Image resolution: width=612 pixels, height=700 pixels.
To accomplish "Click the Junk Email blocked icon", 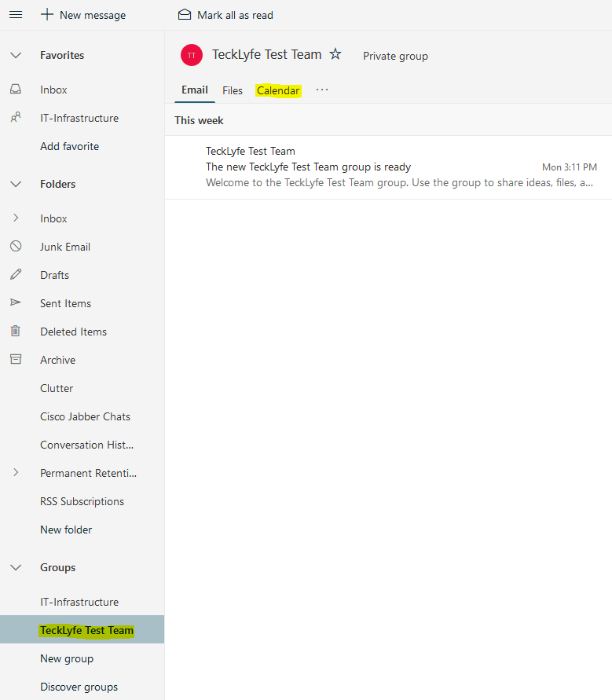I will point(16,247).
